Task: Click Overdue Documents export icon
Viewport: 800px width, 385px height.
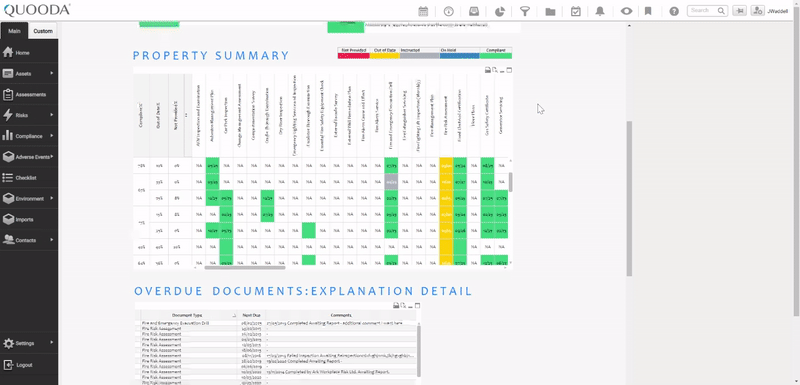Action: coord(403,305)
